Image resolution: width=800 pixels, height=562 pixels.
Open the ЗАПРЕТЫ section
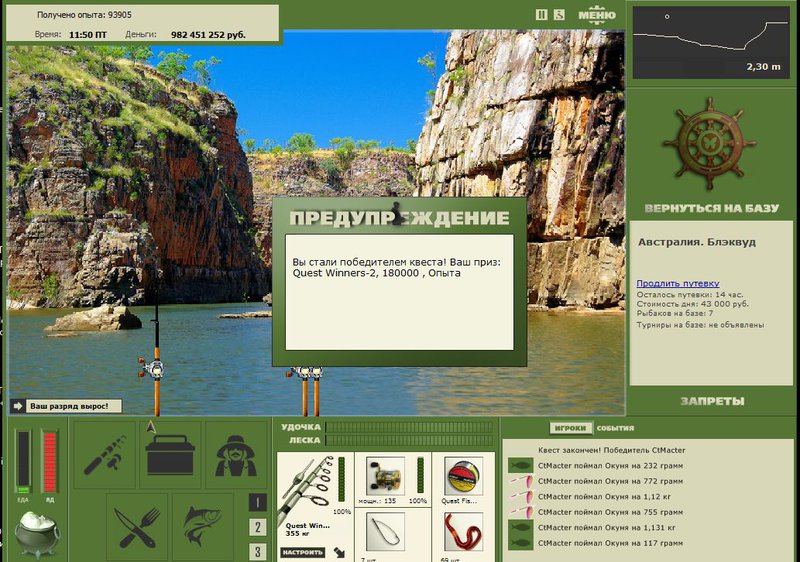712,401
